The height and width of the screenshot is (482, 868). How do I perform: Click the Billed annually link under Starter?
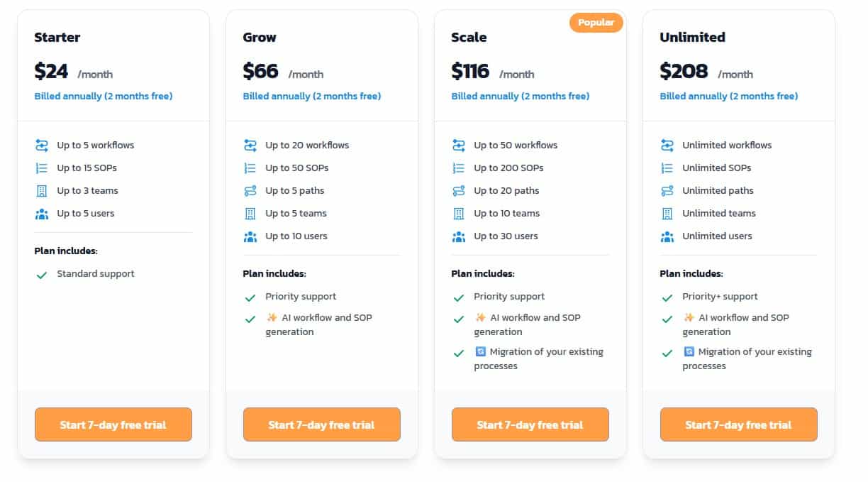click(x=103, y=96)
